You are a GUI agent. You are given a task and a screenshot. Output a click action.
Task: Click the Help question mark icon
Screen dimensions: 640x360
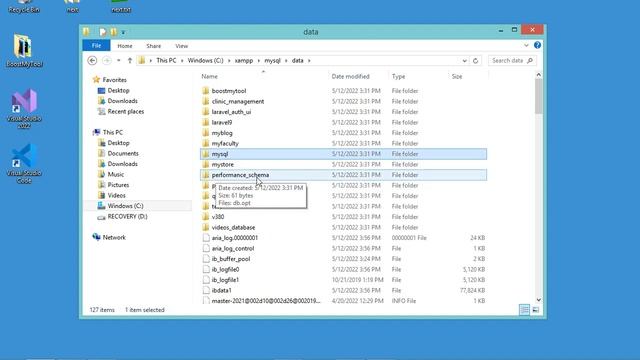point(537,45)
